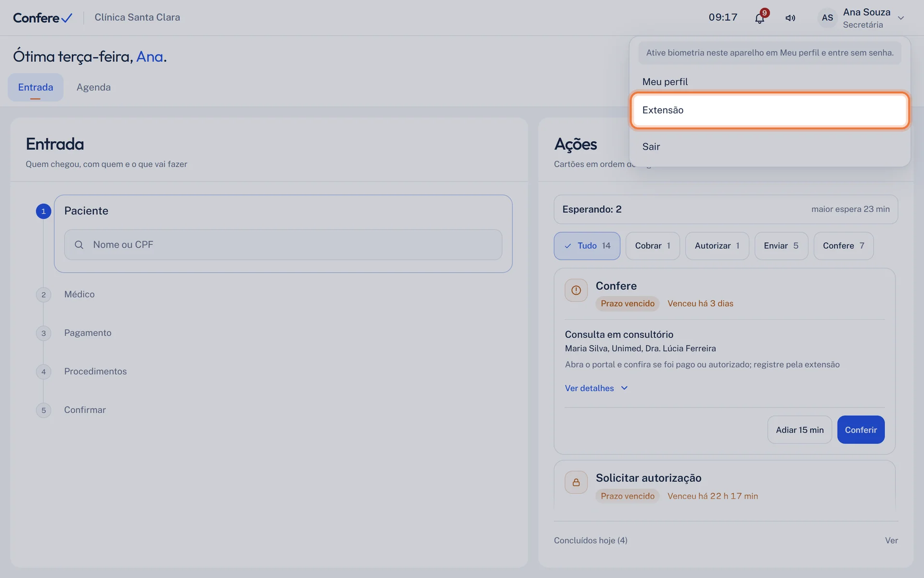Collapse the user menu chevron beside Ana Souza
This screenshot has height=578, width=924.
tap(901, 18)
